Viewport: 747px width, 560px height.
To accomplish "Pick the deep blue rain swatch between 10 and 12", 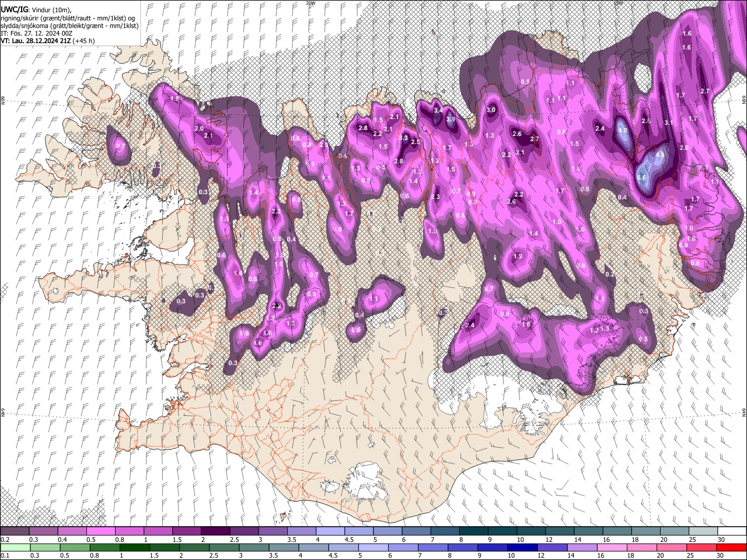I will (x=522, y=547).
